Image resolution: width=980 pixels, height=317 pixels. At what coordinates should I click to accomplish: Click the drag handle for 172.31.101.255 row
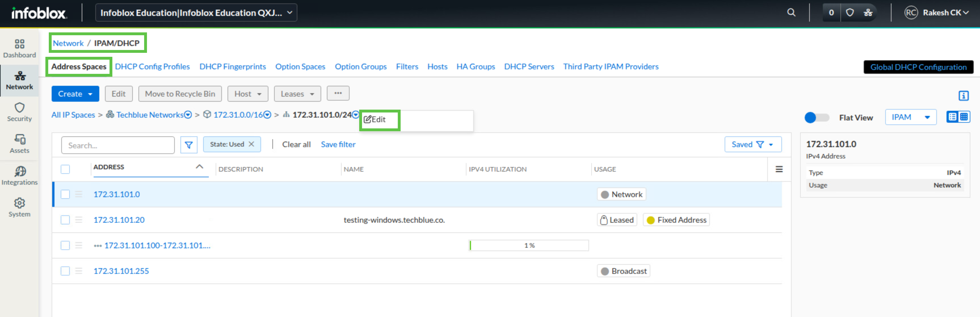[x=79, y=270]
